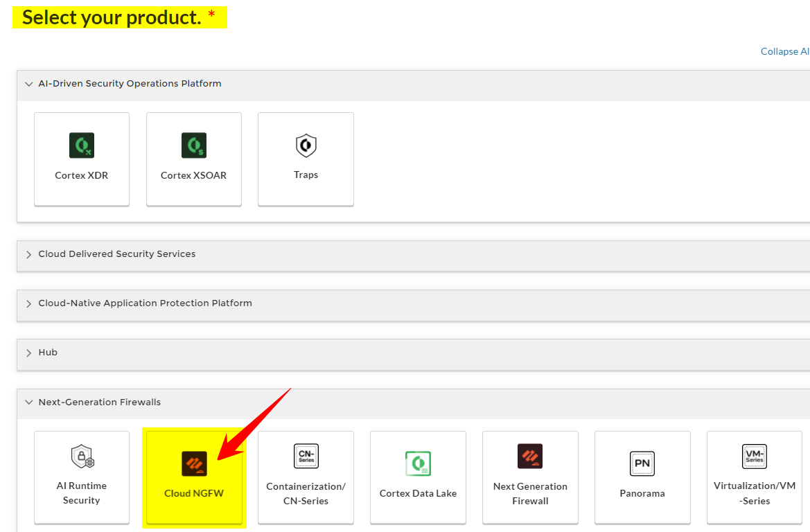
Task: Choose the Cortex XSOAR product tile
Action: point(193,145)
